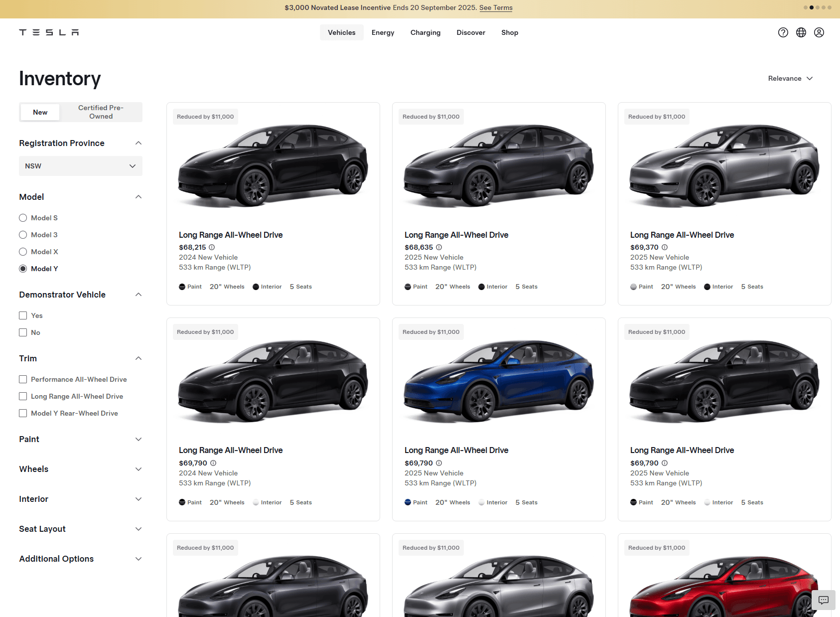Click info icon next to $69,370 price

point(665,247)
